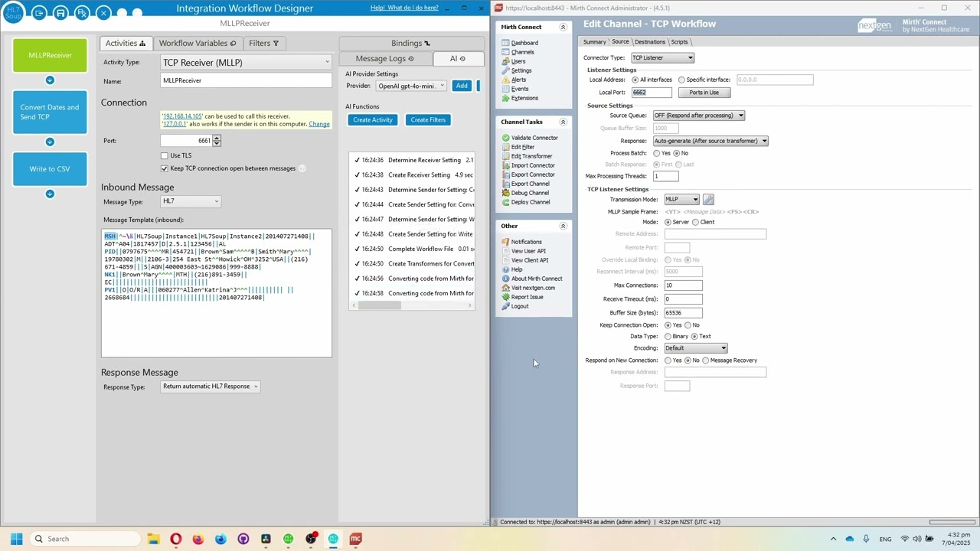Open File Explorer from the Windows taskbar

[x=153, y=539]
